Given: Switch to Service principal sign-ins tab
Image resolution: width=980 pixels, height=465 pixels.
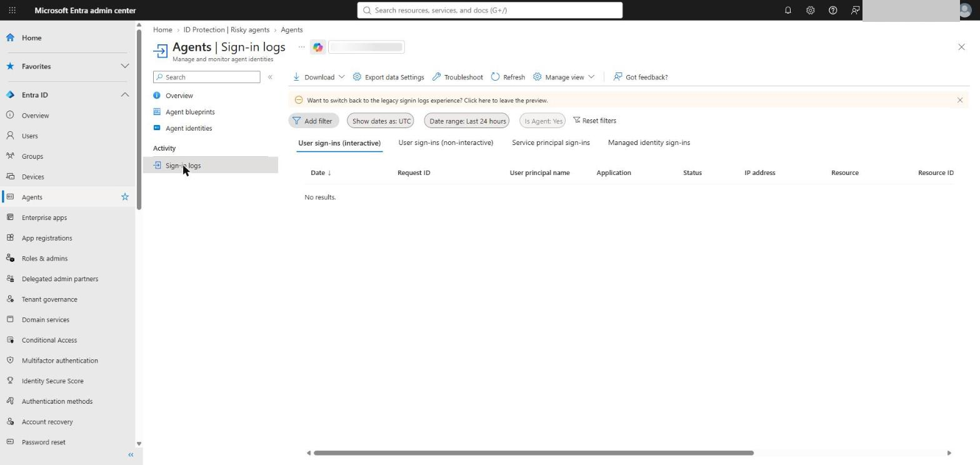Looking at the screenshot, I should (x=551, y=142).
